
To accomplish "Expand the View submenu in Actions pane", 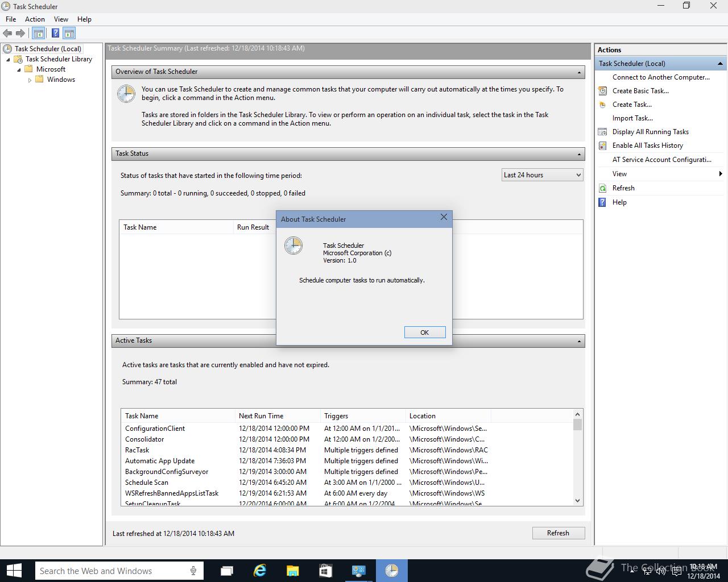I will 721,174.
